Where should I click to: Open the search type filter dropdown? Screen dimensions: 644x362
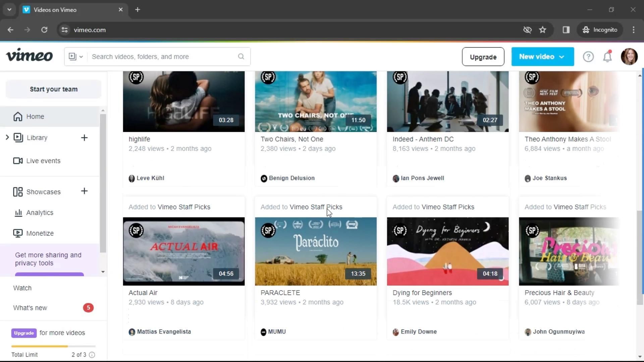click(76, 57)
